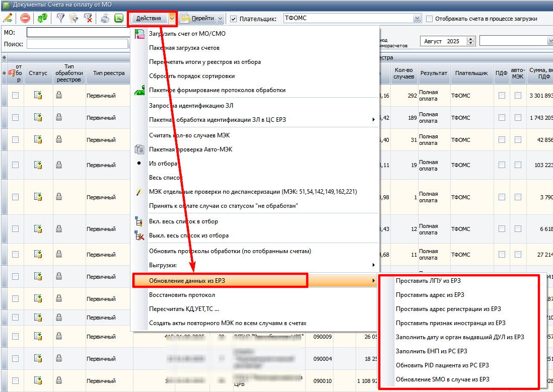Click the status icon in first table row
Screen dimensions: 553x392
click(38, 95)
